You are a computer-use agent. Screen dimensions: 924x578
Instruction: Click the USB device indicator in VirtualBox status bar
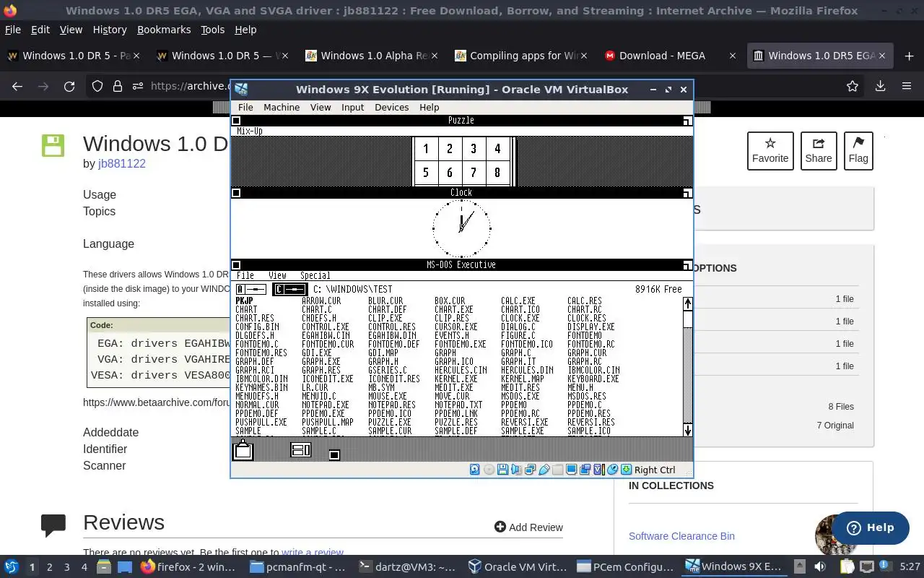coord(544,470)
